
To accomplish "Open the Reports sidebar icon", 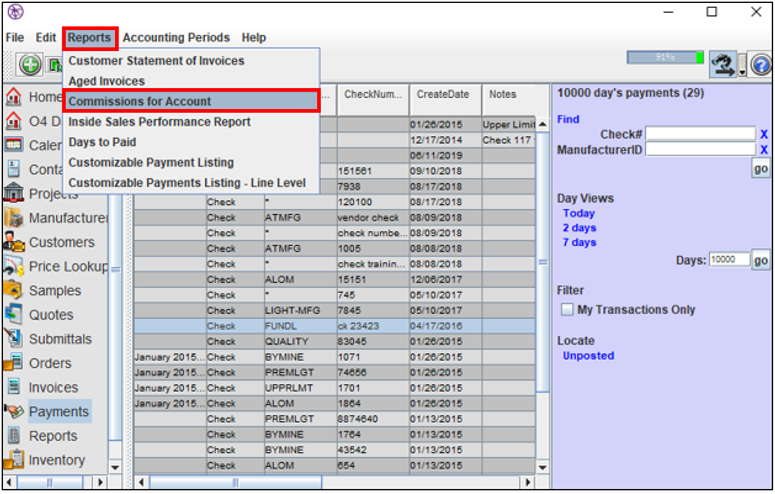I will (x=13, y=436).
